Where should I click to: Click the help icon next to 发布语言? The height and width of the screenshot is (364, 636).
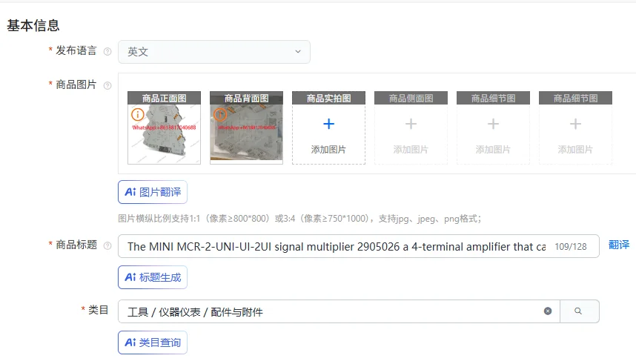coord(107,52)
